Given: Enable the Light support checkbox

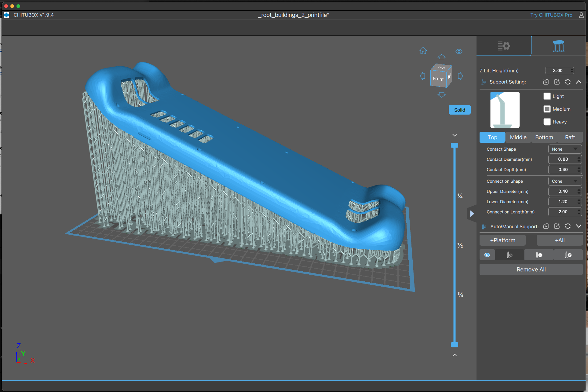Looking at the screenshot, I should click(547, 96).
